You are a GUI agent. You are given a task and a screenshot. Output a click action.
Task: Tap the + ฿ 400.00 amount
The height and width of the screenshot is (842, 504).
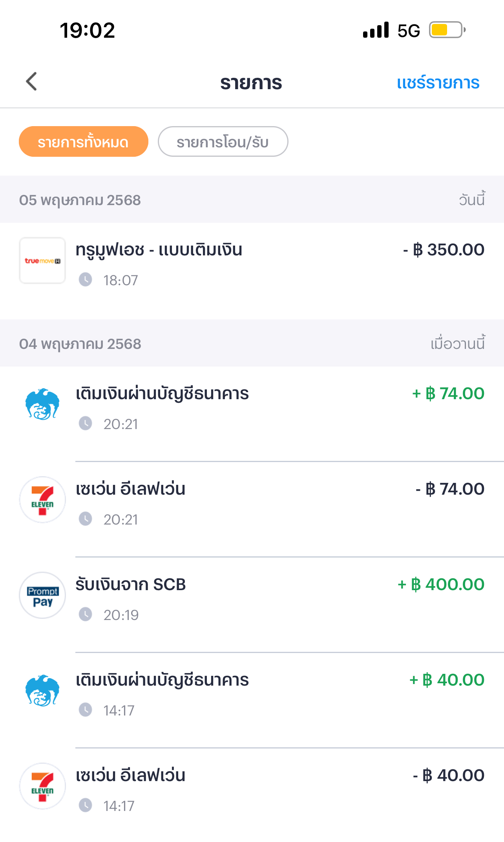[441, 585]
